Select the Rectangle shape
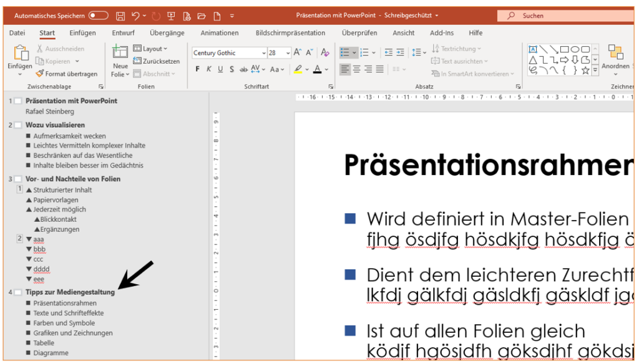 tap(564, 49)
